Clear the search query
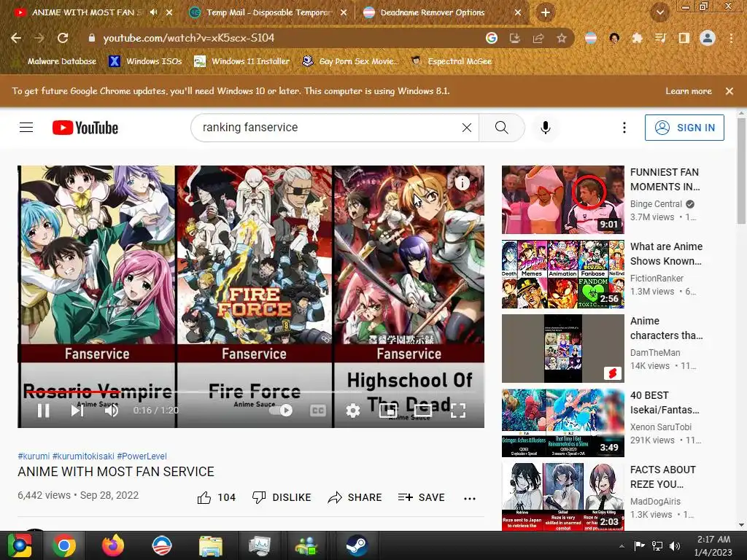747x560 pixels. point(467,127)
